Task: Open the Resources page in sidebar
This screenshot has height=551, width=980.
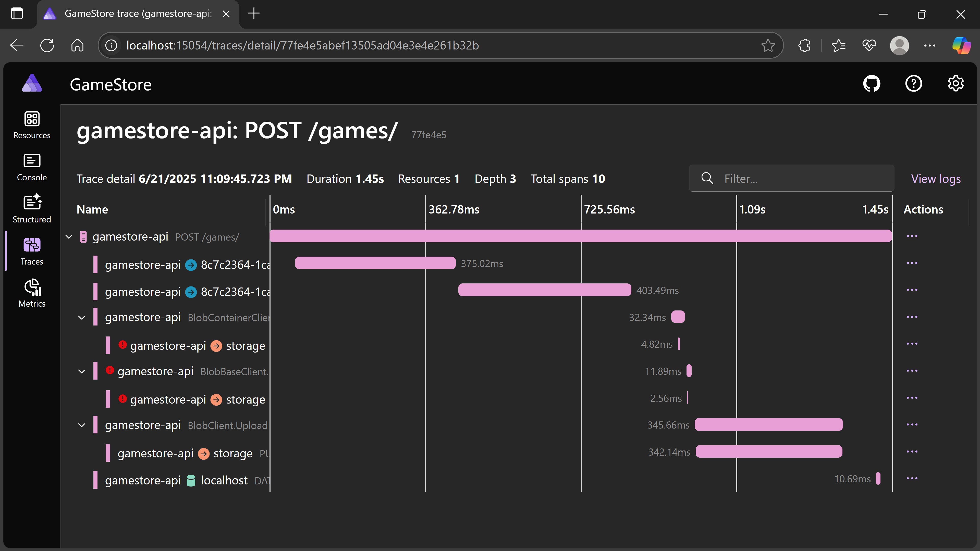Action: [32, 125]
